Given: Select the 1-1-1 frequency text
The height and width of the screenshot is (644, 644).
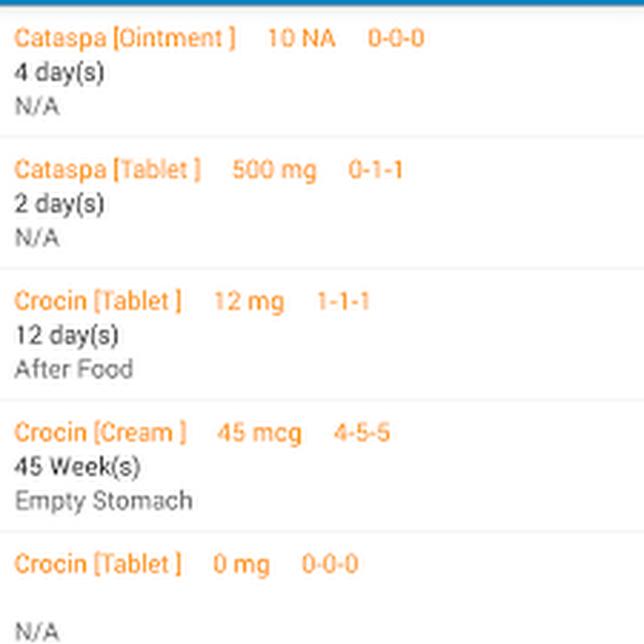Looking at the screenshot, I should tap(343, 301).
